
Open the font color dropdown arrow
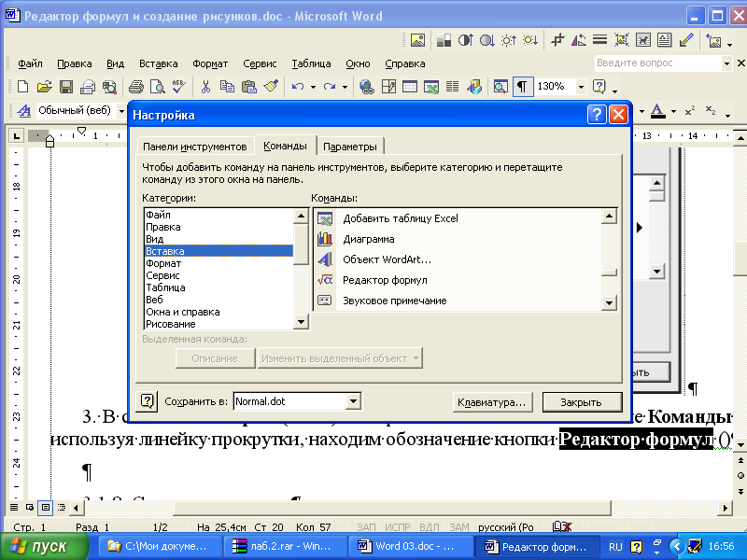(673, 111)
